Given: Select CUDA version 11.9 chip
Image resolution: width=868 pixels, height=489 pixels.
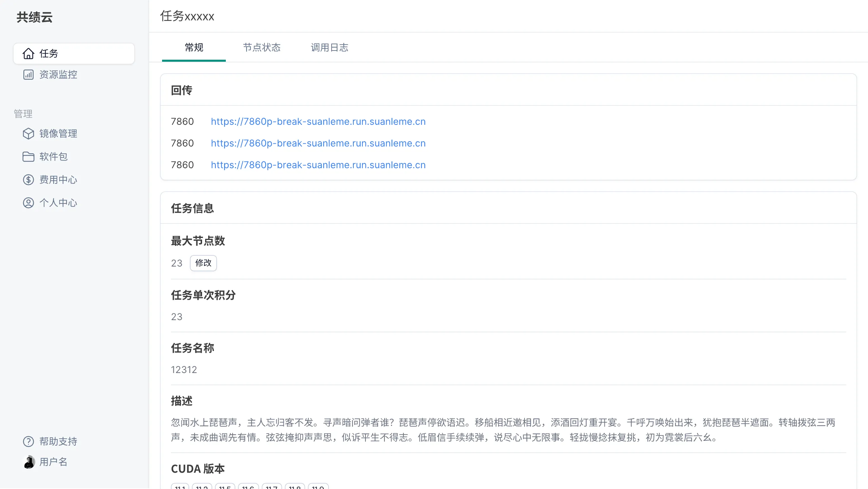Looking at the screenshot, I should 318,487.
